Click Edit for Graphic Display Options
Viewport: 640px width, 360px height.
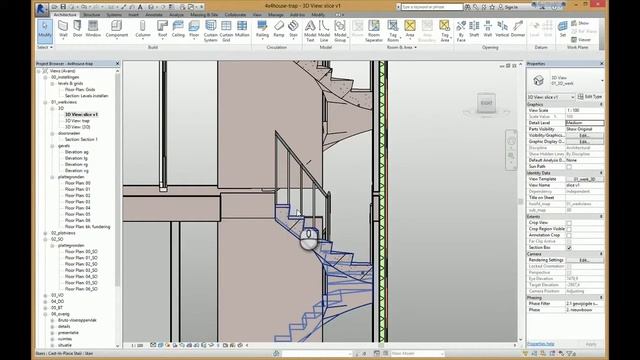click(584, 142)
